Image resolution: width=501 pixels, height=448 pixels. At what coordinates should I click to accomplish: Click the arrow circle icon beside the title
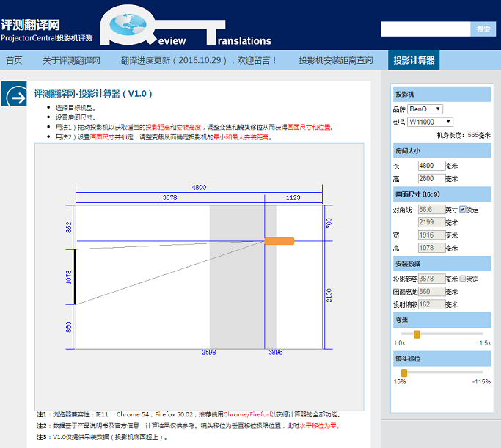point(14,94)
